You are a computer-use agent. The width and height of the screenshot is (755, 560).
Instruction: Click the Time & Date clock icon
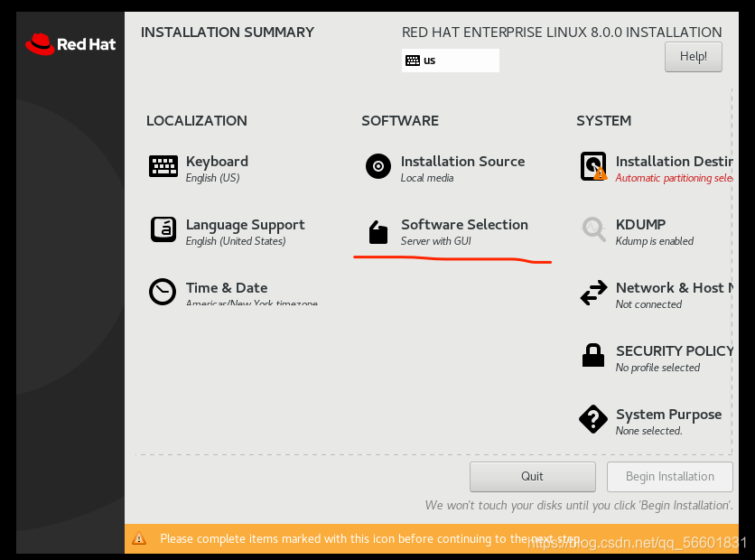(163, 292)
